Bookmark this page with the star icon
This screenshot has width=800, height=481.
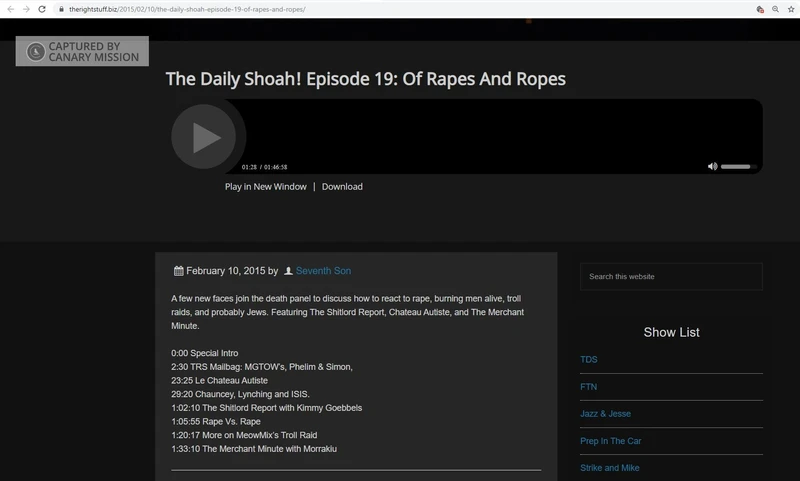tap(790, 8)
